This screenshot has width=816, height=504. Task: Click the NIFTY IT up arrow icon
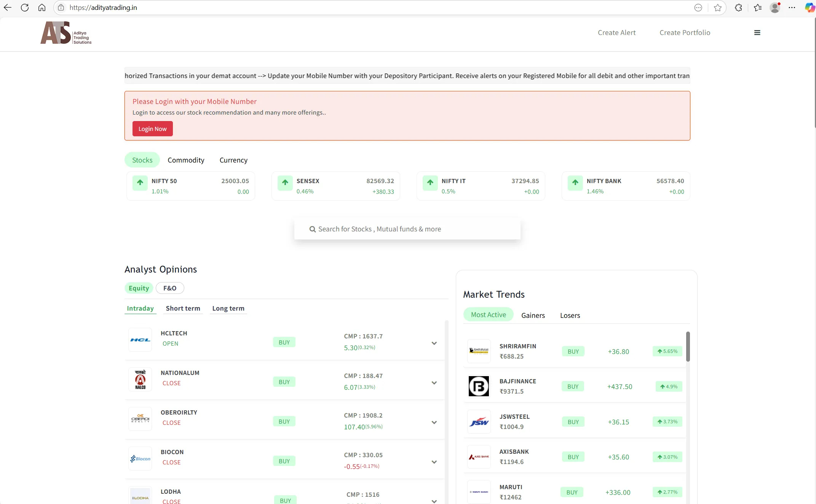click(x=430, y=183)
